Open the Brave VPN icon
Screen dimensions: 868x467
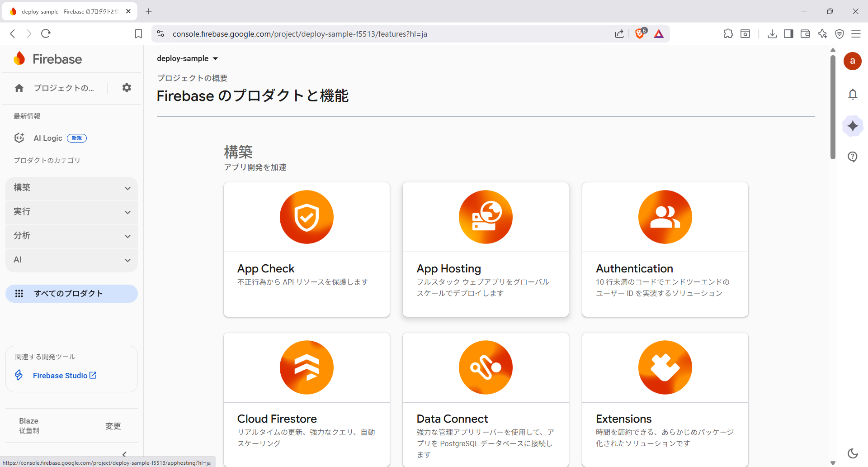pyautogui.click(x=840, y=34)
